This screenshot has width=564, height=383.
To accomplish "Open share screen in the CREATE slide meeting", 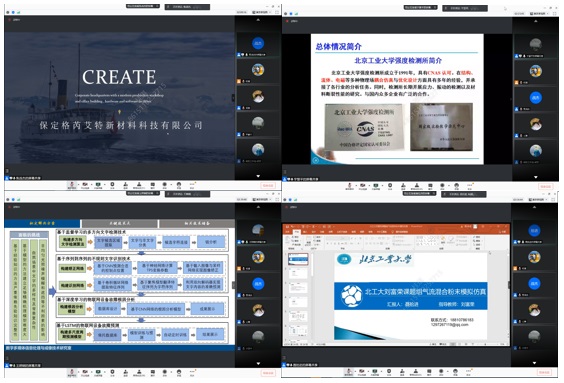I will click(98, 184).
